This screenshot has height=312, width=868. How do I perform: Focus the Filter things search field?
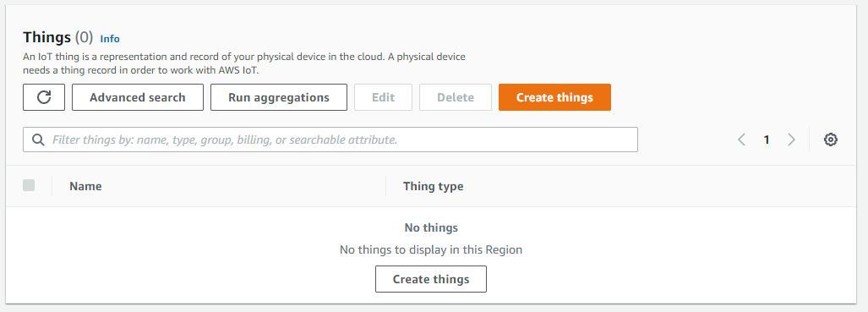(x=330, y=140)
